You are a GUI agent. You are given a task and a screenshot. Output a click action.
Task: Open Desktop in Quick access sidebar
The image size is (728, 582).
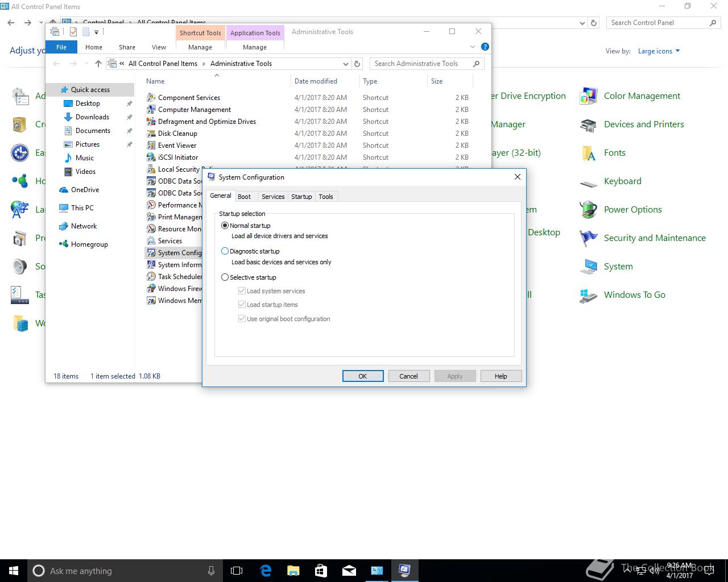click(88, 103)
